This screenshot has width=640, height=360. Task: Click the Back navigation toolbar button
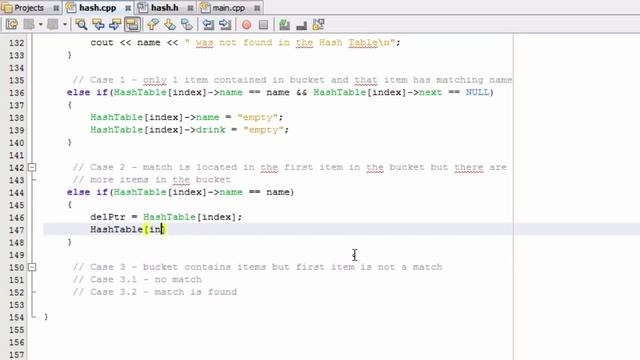(x=29, y=24)
